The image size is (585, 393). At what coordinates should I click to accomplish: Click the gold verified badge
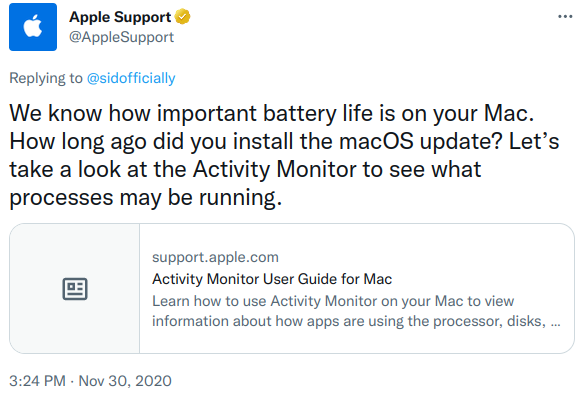(182, 17)
